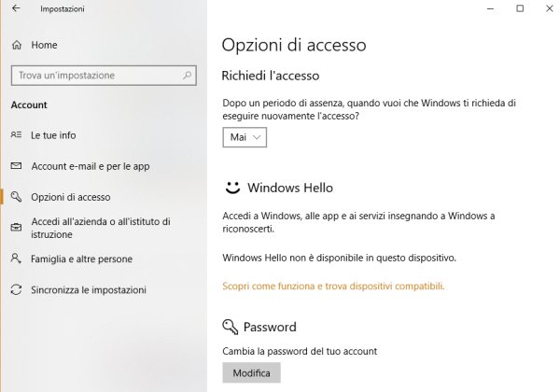Click the briefcase icon for Accedi all'azienda

(16, 228)
